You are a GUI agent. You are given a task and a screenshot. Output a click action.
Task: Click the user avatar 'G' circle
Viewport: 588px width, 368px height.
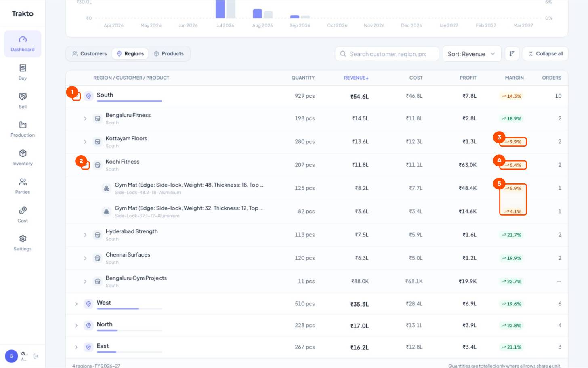(11, 356)
